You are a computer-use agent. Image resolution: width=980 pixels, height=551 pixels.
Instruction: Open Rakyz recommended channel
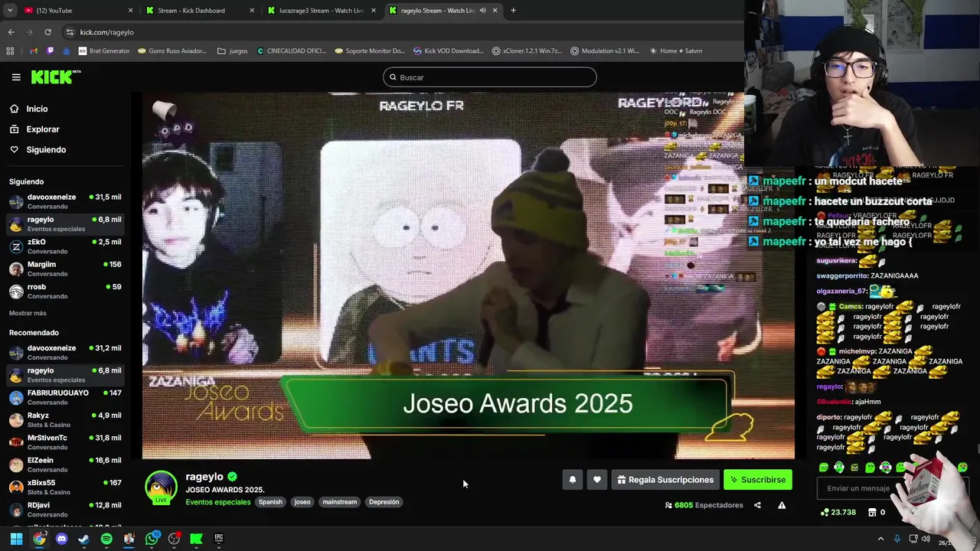[x=65, y=419]
